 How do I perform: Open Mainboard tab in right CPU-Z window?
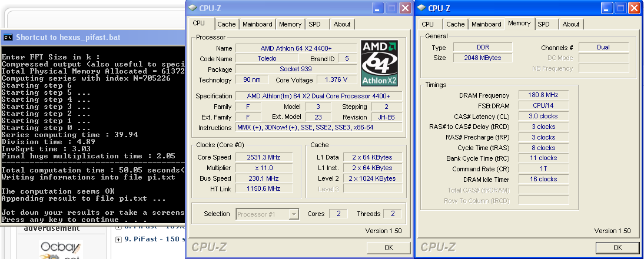point(486,24)
